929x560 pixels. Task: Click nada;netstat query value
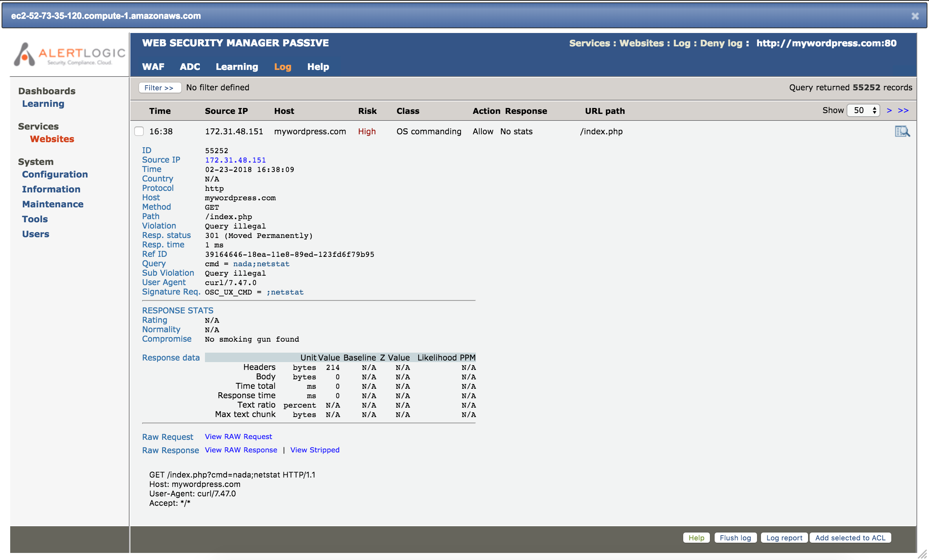[x=261, y=264]
